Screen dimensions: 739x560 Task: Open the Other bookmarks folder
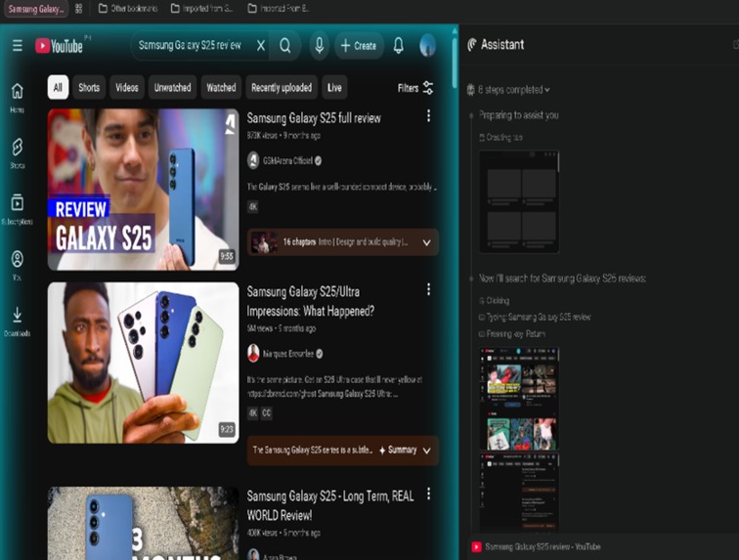pos(128,9)
